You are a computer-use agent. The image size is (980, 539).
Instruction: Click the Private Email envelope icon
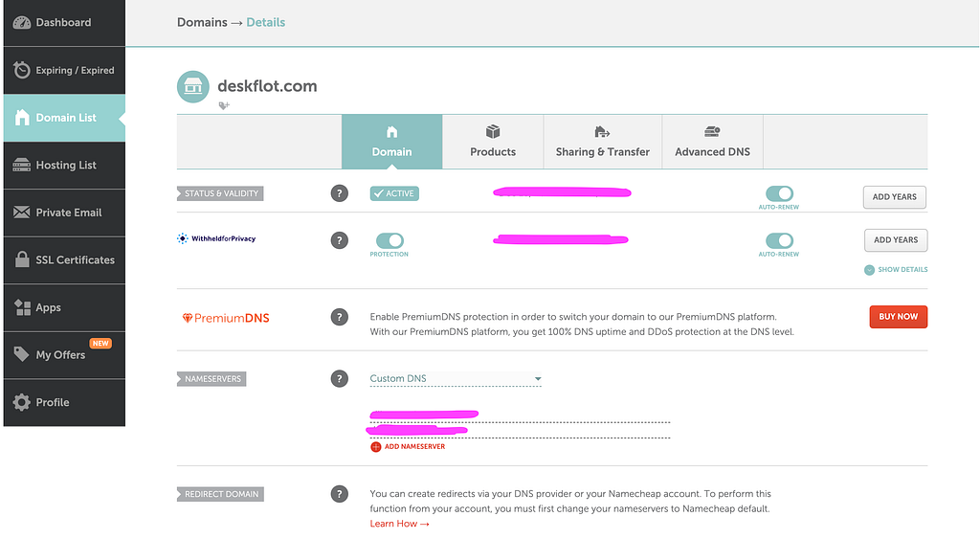(22, 213)
